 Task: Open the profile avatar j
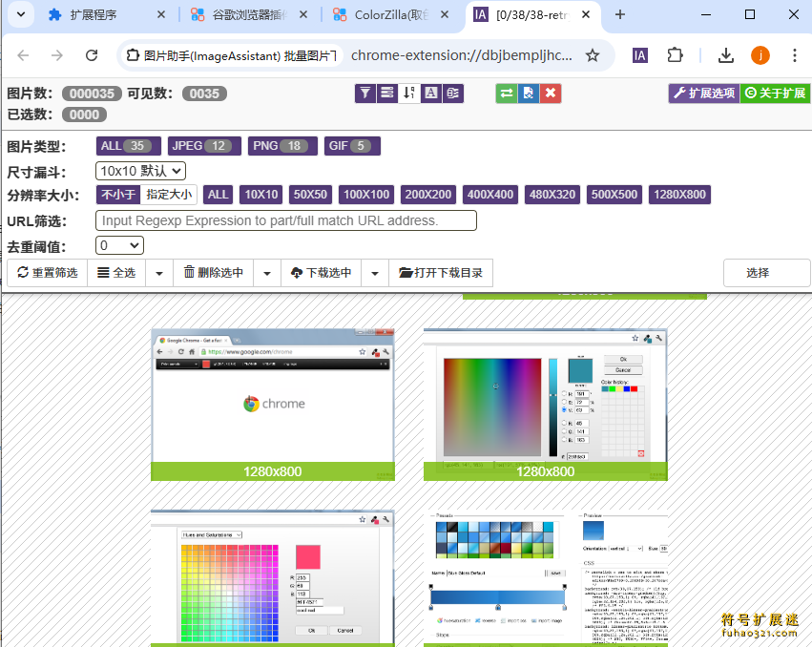click(x=760, y=55)
